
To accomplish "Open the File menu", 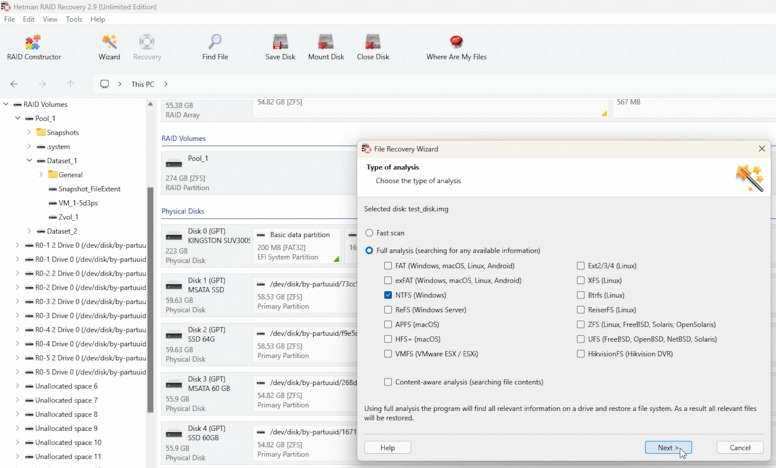I will pyautogui.click(x=9, y=19).
